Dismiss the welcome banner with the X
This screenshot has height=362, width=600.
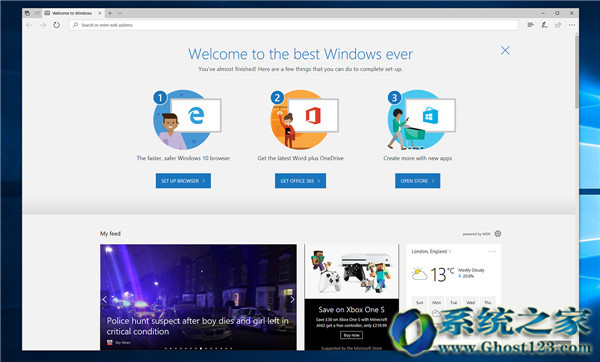tap(505, 51)
